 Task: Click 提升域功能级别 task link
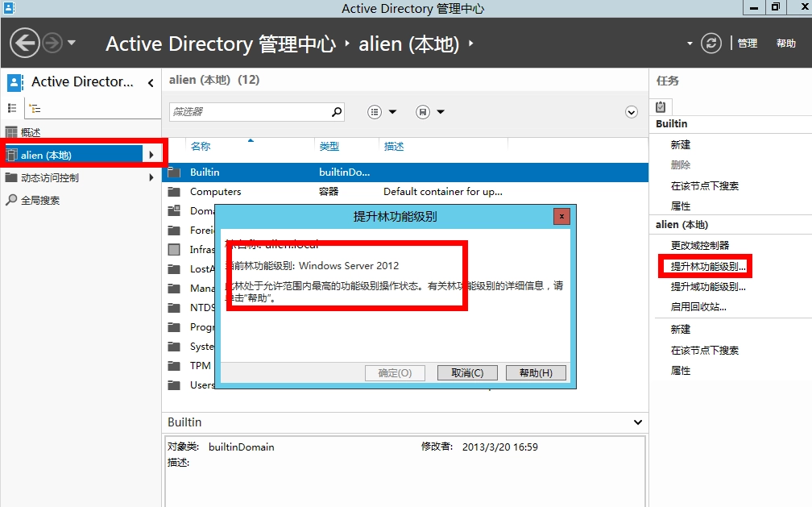[x=707, y=287]
